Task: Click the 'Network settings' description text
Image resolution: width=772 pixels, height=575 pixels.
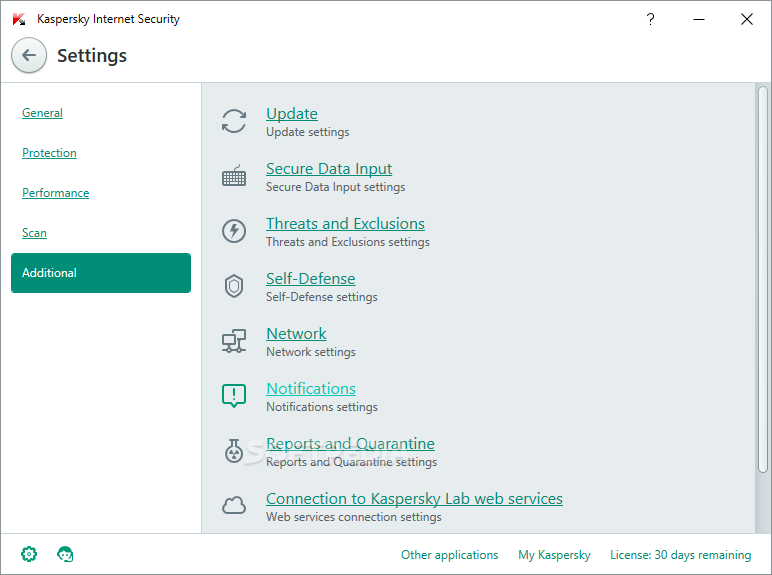Action: [311, 352]
